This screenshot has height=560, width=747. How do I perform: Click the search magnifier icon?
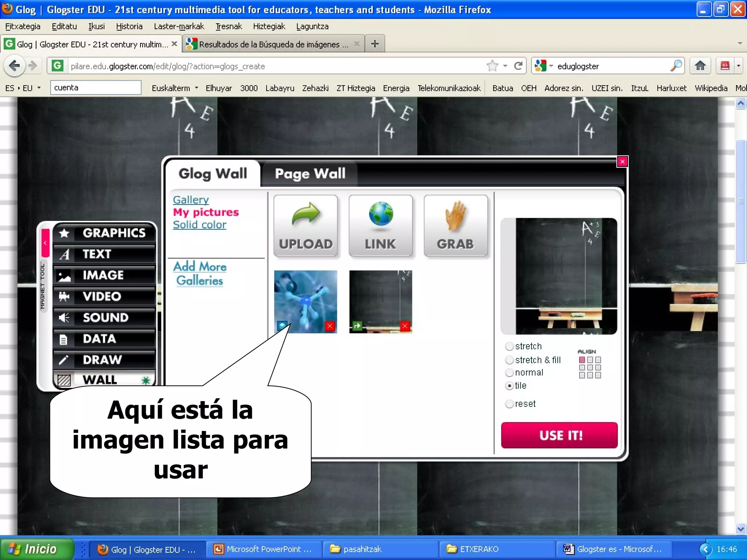(x=676, y=66)
